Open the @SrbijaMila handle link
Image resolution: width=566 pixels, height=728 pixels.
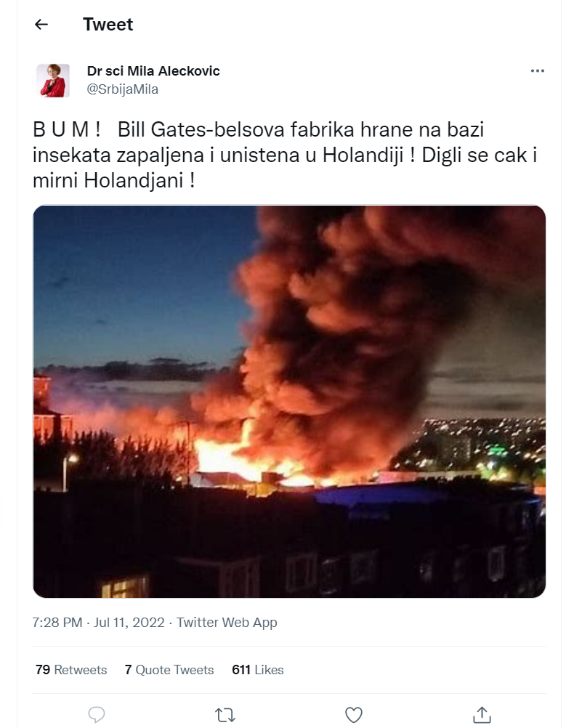[123, 89]
